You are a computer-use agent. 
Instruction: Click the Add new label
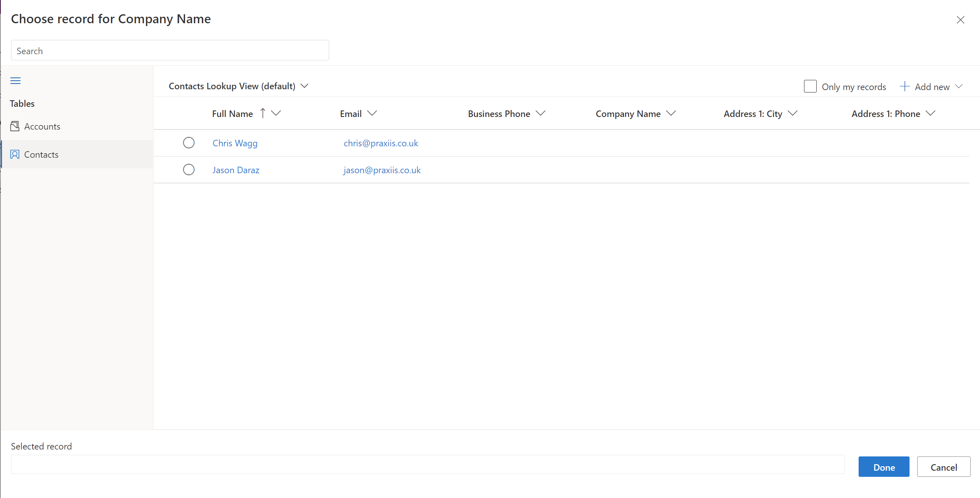tap(932, 87)
